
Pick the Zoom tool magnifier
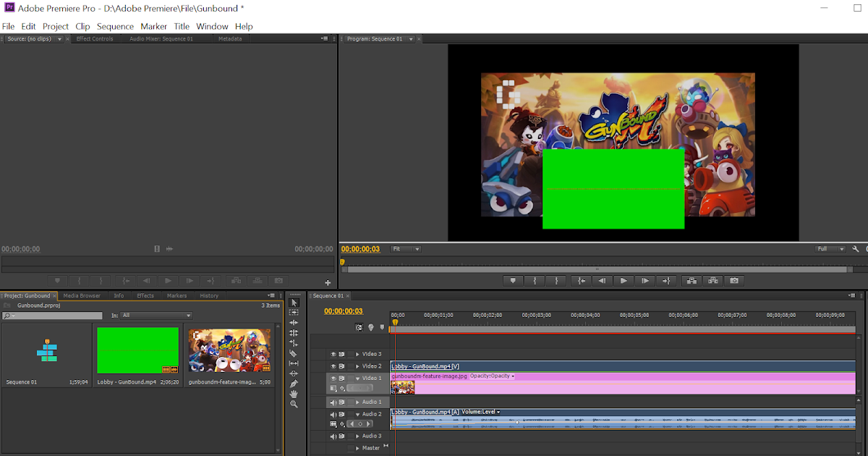pos(294,404)
